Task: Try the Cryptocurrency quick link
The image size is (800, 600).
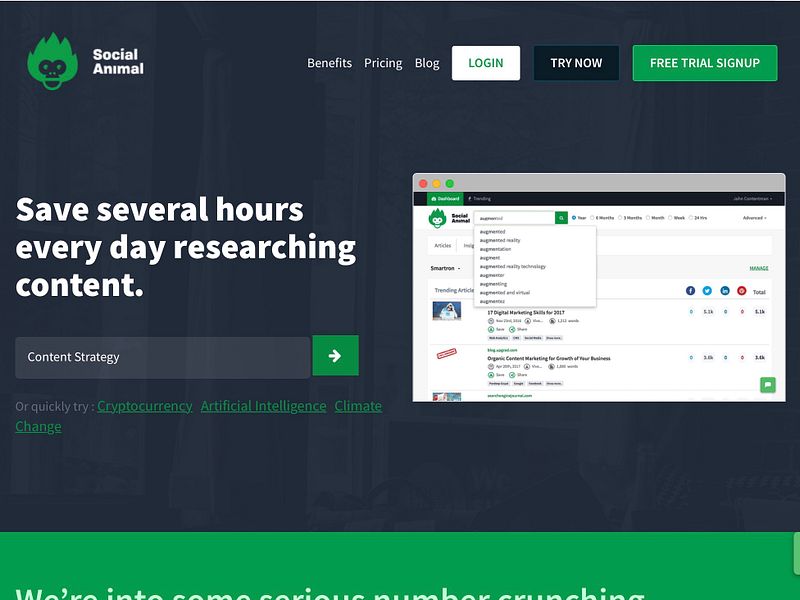Action: [145, 406]
